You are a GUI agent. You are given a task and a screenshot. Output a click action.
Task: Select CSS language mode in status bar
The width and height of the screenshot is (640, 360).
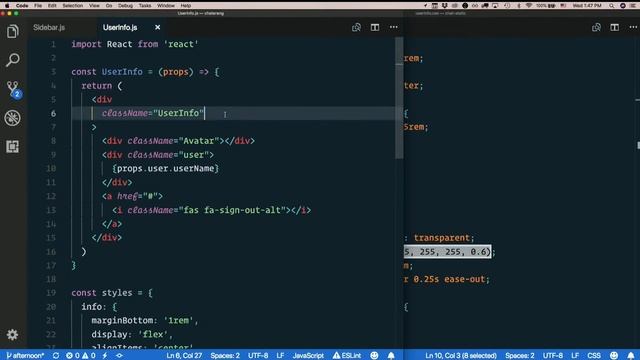click(594, 356)
